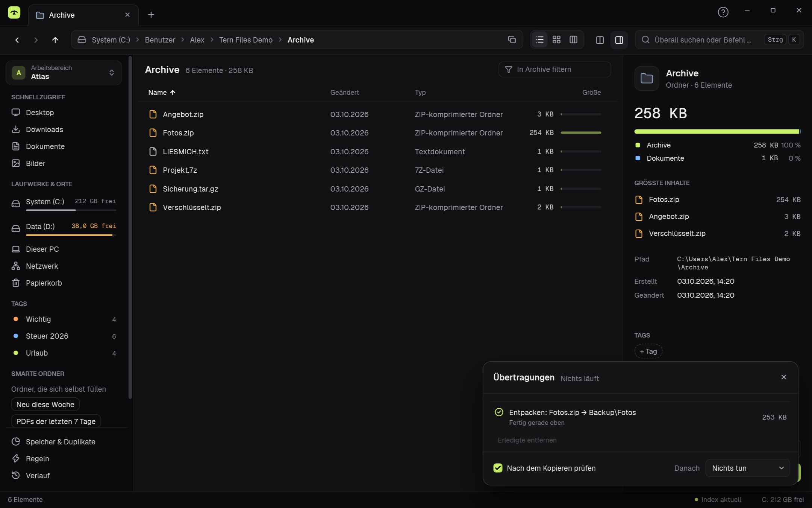Click Erledigte entfernen link
The width and height of the screenshot is (812, 508).
[527, 440]
